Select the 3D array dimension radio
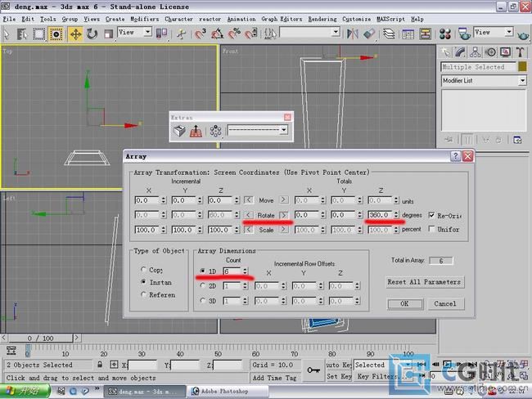 [202, 300]
